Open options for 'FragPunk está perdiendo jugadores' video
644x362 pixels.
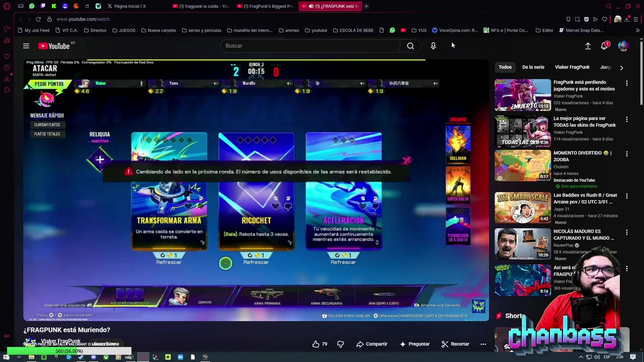(626, 83)
